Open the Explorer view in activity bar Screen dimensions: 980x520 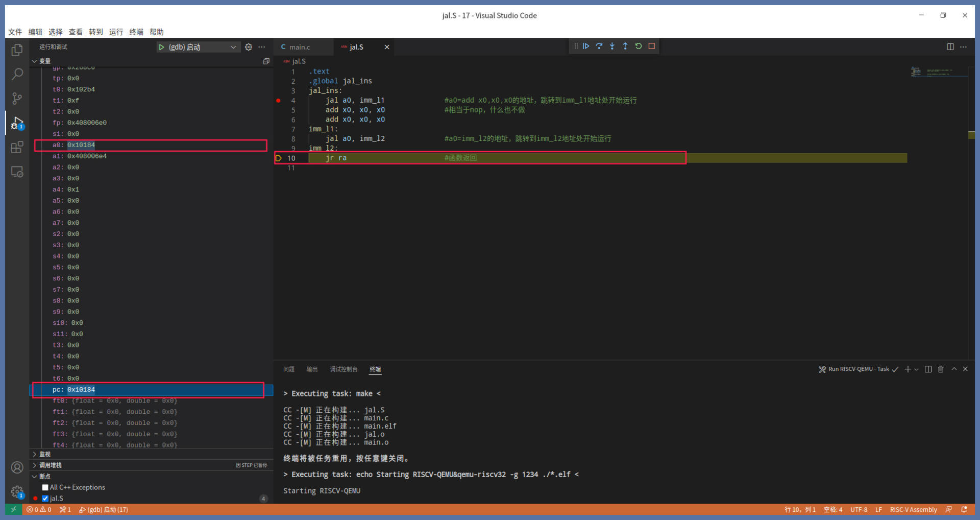click(17, 50)
